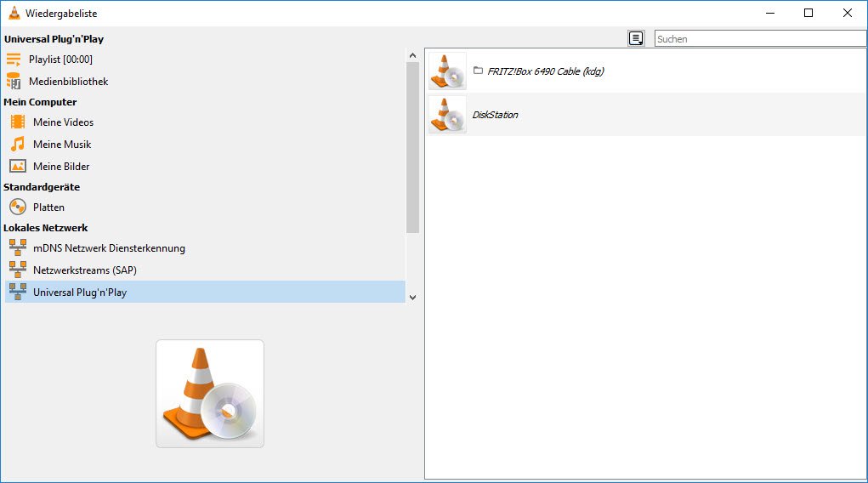Screen dimensions: 868x483
Task: Focus the Suchen search field
Action: (761, 39)
